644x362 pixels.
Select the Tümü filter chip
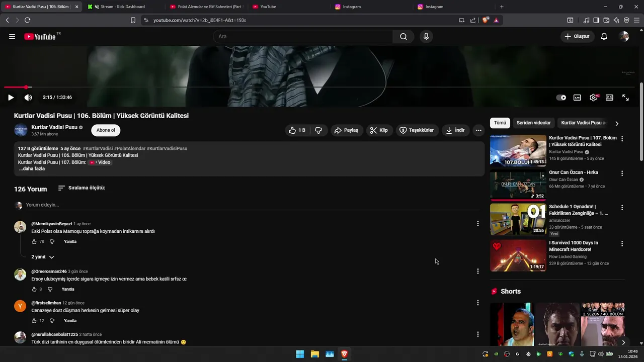coord(500,123)
